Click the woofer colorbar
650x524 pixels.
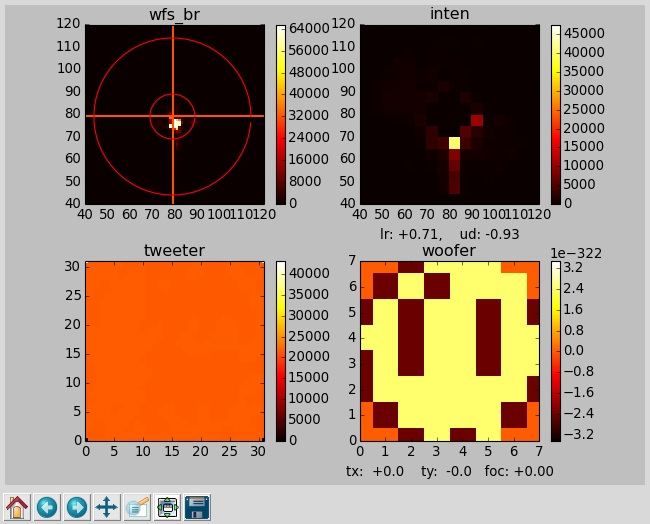pos(556,352)
